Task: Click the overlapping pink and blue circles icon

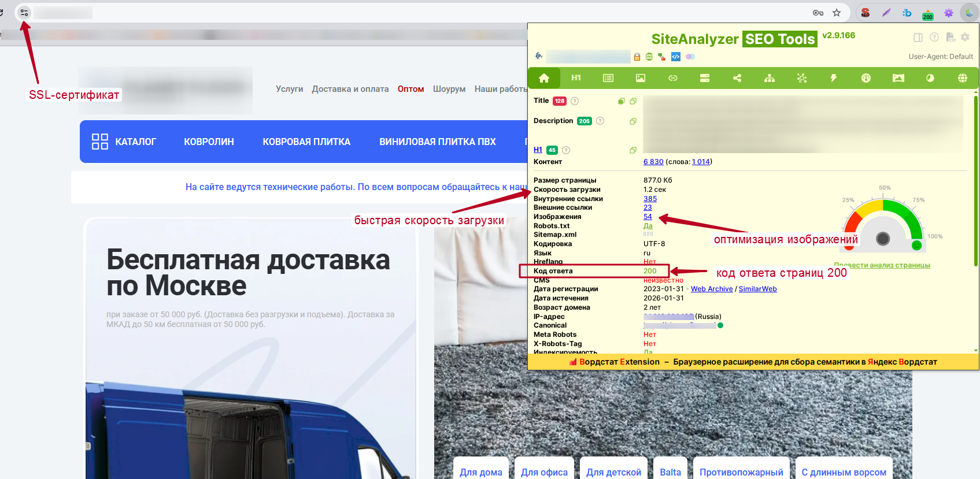Action: pos(690,57)
